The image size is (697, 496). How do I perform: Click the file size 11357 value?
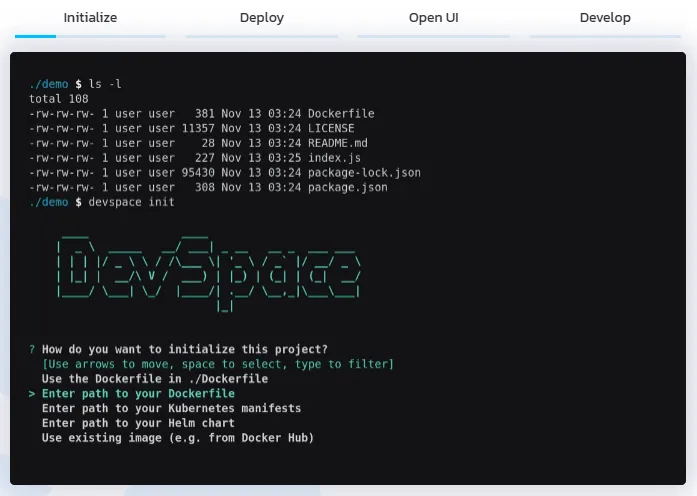[x=198, y=128]
